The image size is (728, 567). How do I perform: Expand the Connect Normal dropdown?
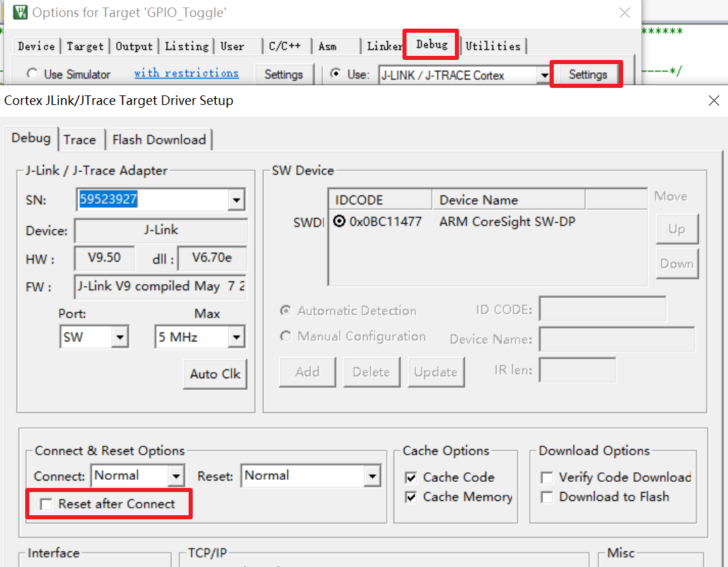coord(176,476)
